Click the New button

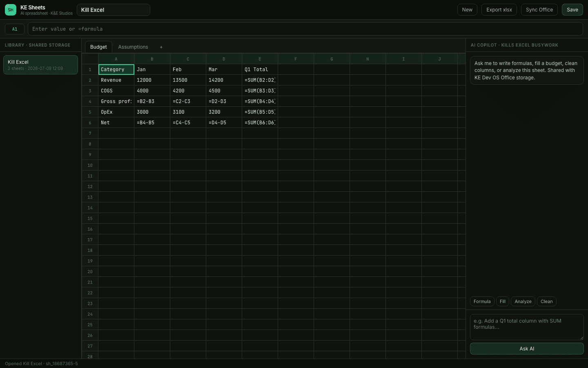467,10
